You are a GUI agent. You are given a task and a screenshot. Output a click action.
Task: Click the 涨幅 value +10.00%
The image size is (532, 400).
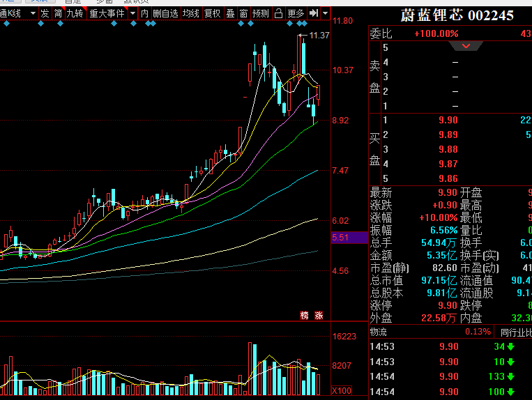click(439, 217)
